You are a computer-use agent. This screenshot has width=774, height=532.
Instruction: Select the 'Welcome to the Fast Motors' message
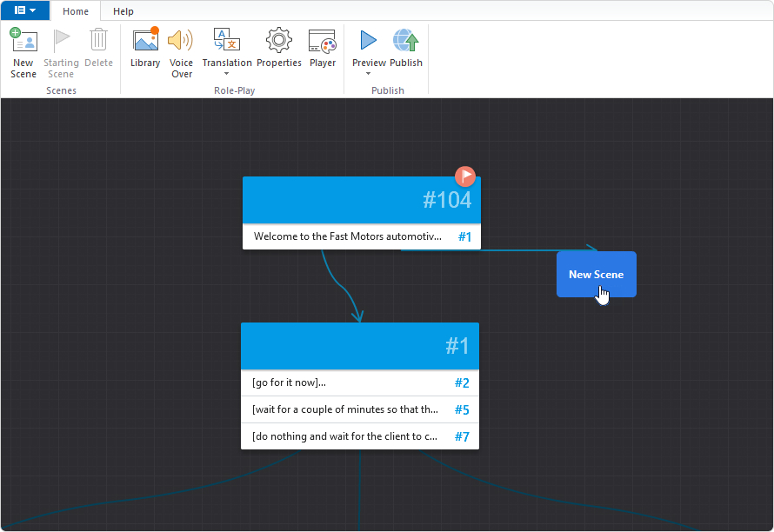[348, 236]
